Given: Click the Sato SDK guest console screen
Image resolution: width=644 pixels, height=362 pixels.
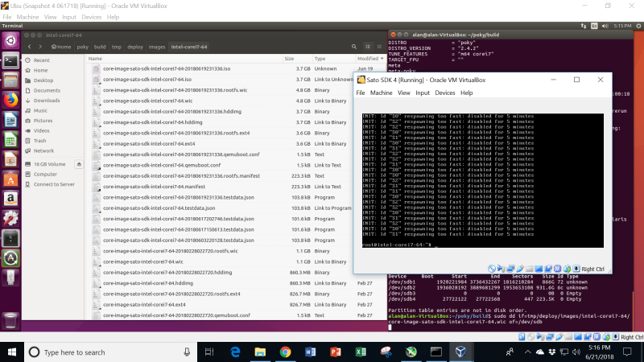Looking at the screenshot, I should 482,180.
